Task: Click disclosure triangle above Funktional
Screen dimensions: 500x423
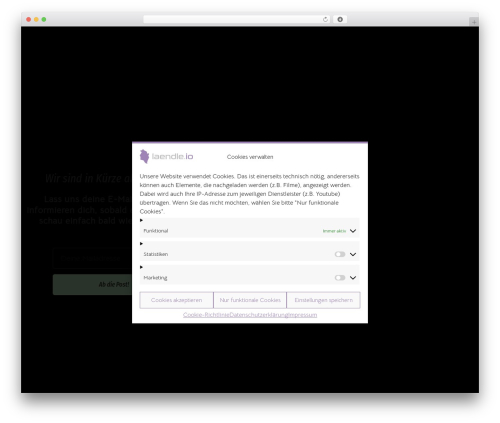Action: coord(141,220)
